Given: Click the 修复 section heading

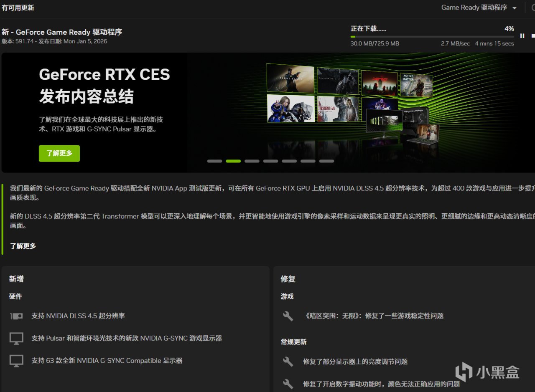Looking at the screenshot, I should (x=288, y=279).
